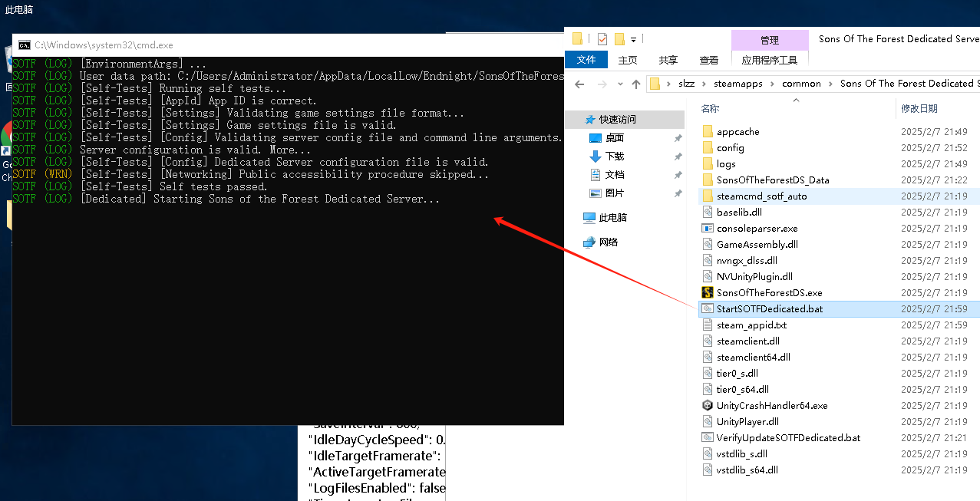The image size is (980, 501).
Task: Open the 应用程序工具 ribbon tab
Action: point(770,60)
